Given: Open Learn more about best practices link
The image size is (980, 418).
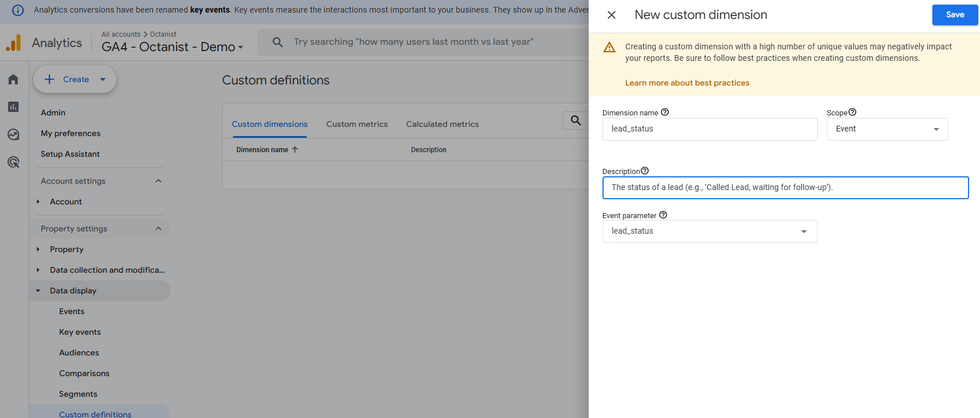Looking at the screenshot, I should tap(687, 83).
